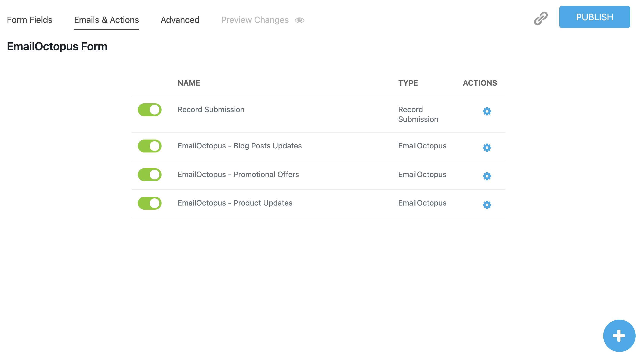
Task: Open settings gear for Promotional Offers
Action: 487,176
